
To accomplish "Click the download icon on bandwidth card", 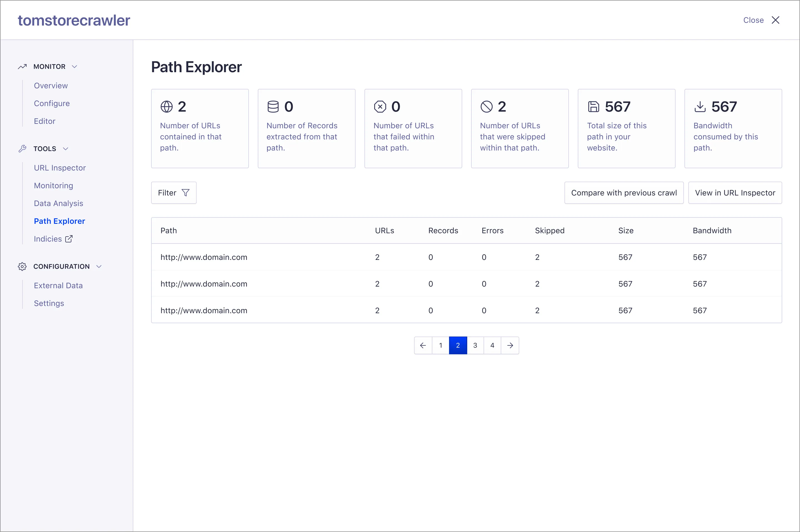I will (x=700, y=106).
